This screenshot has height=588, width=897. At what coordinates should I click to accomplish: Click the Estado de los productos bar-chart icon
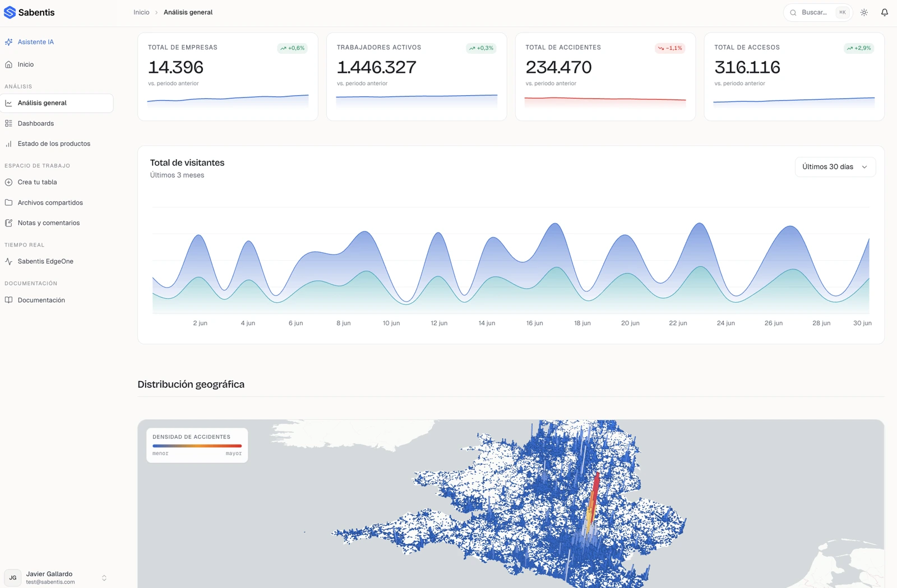point(8,143)
